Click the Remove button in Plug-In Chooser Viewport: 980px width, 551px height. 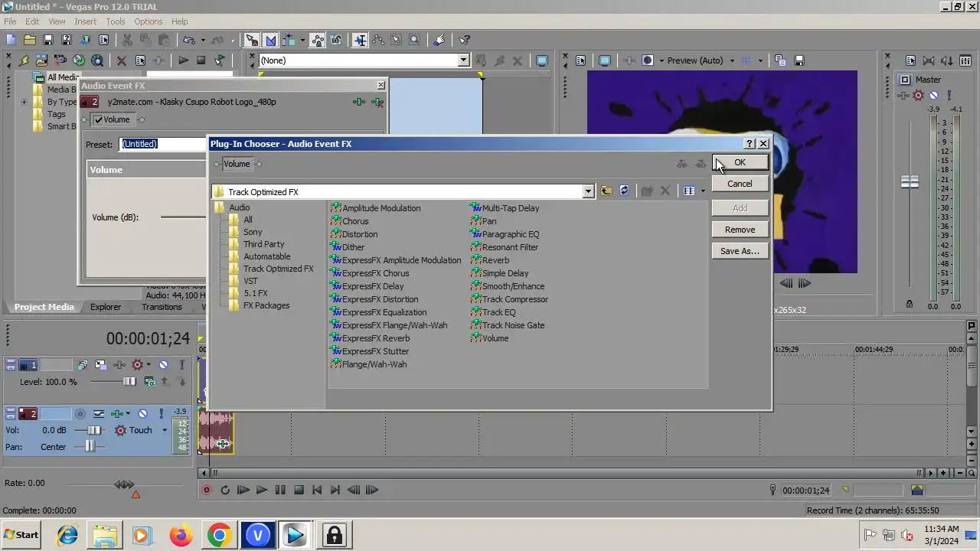click(740, 230)
